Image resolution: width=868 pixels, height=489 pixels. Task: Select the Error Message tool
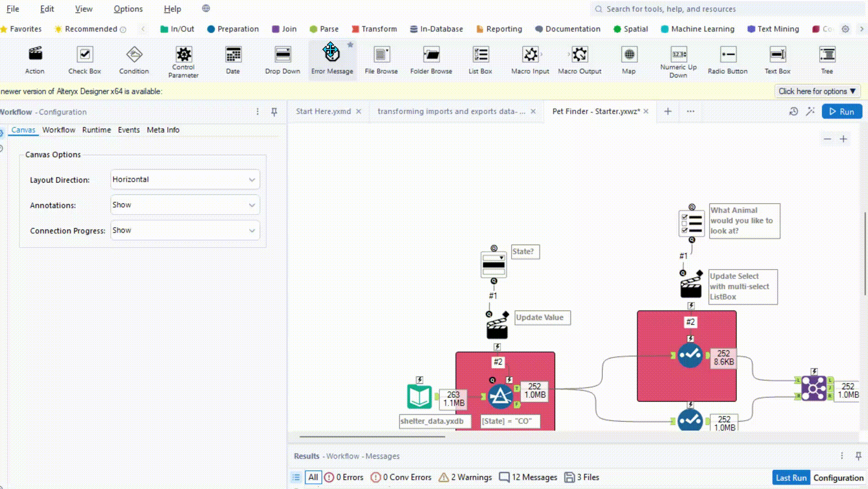pos(332,60)
